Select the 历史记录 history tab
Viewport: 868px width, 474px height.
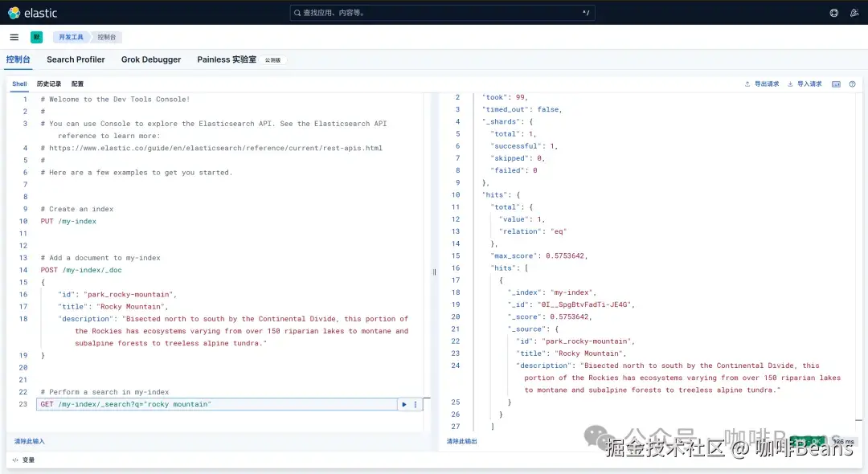49,84
